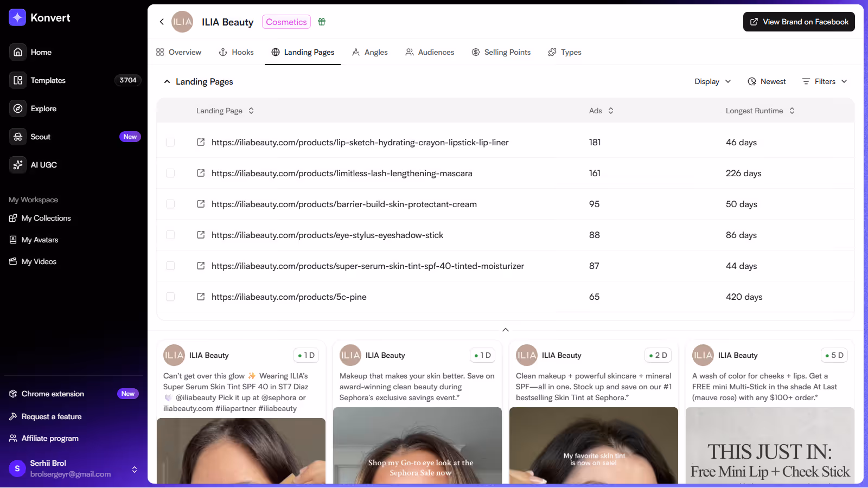Screen dimensions: 868x488
Task: Open My Videos in workspace
Action: click(x=33, y=261)
